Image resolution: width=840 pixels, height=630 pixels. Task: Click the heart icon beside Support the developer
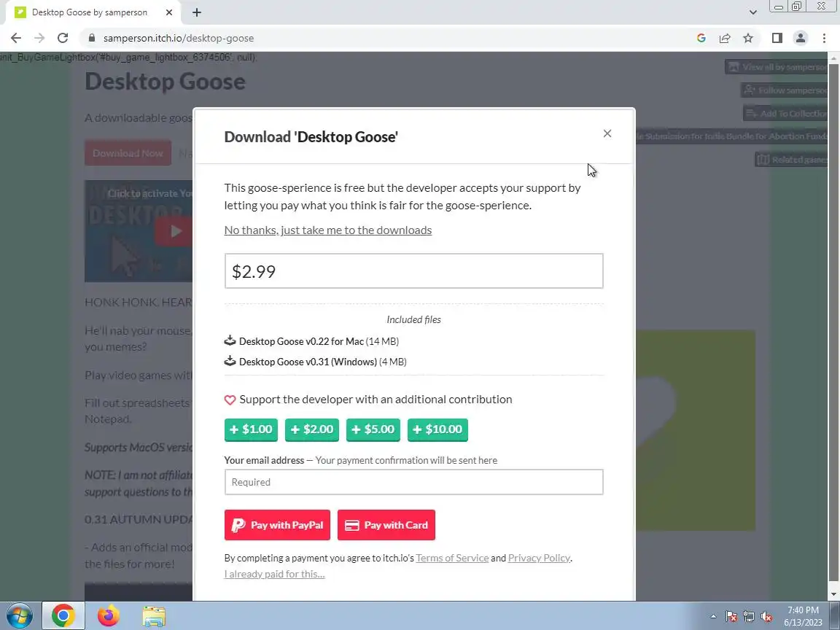point(230,400)
